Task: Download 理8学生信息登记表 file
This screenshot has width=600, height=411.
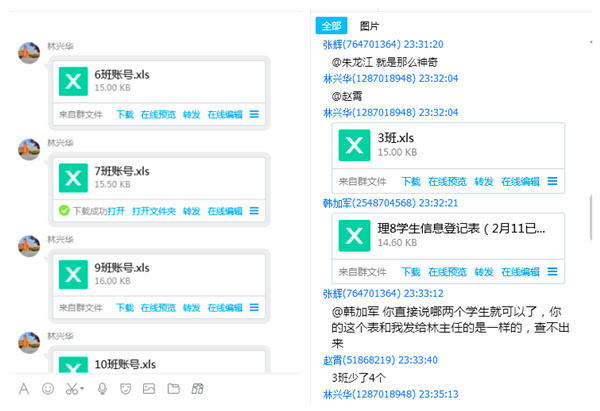Action: pyautogui.click(x=411, y=272)
